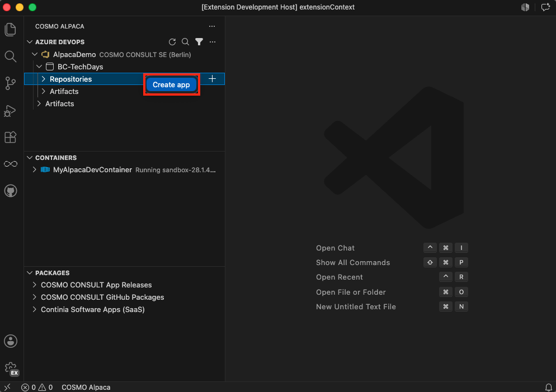Click New Untitled Text File entry
556x392 pixels.
tap(356, 306)
